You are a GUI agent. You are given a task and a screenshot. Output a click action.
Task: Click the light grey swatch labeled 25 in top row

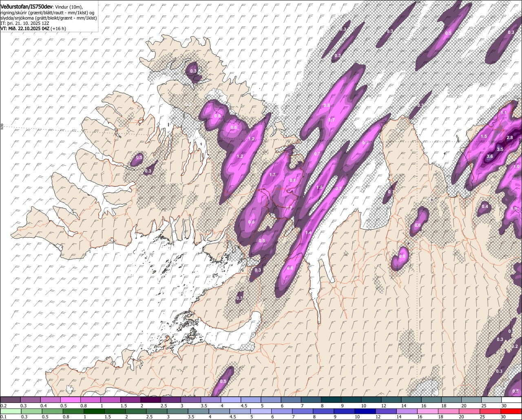pos(491,400)
